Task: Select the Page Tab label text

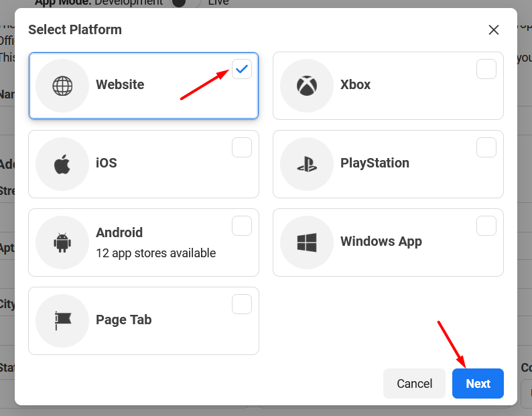Action: pyautogui.click(x=124, y=320)
